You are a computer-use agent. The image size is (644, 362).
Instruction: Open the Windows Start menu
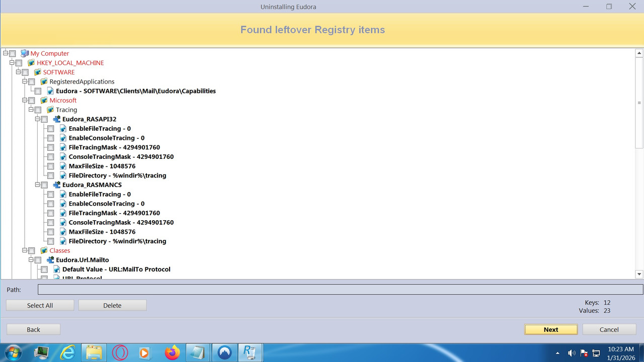click(14, 352)
